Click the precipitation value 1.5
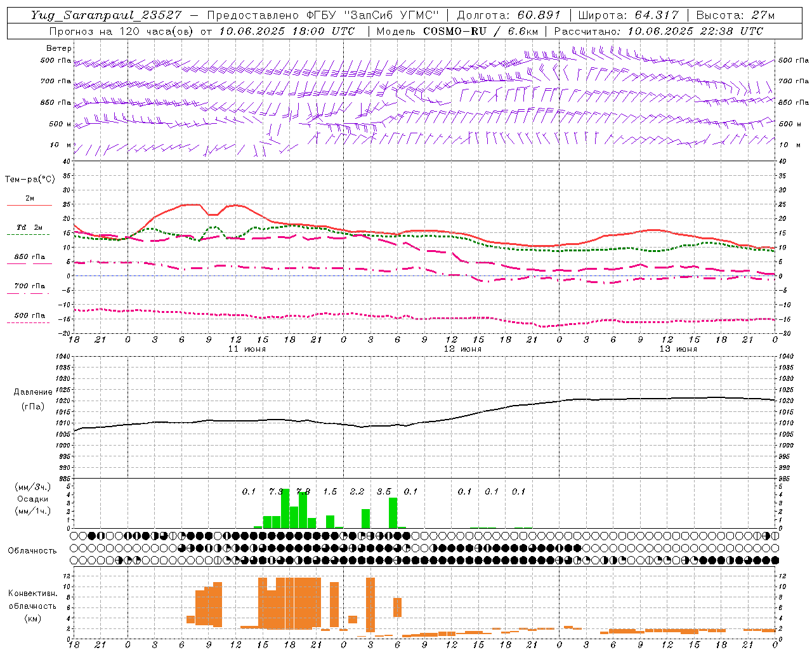 330,491
